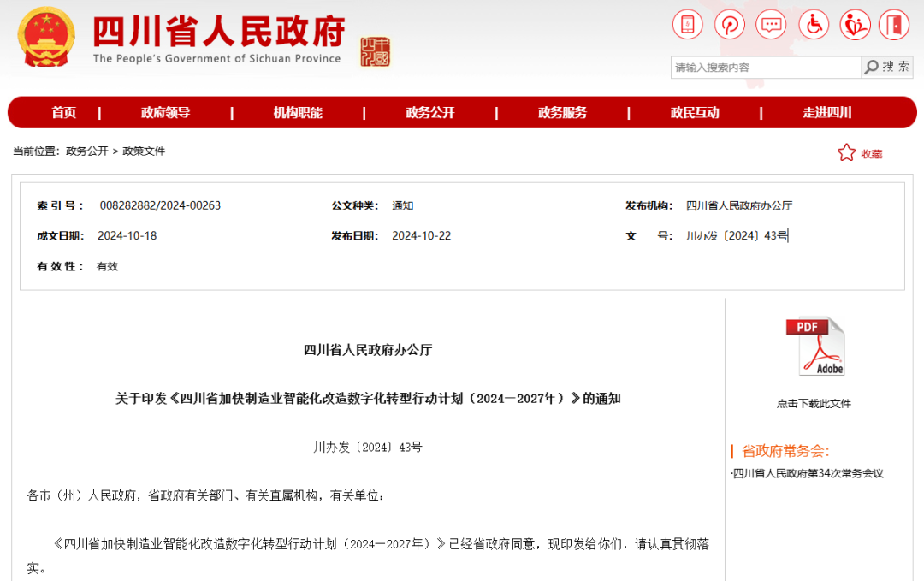The image size is (924, 581).
Task: Open the 政府领导 menu item
Action: [165, 113]
